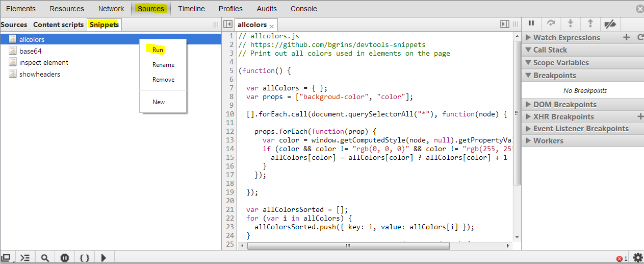Open the Network panel

(x=111, y=9)
